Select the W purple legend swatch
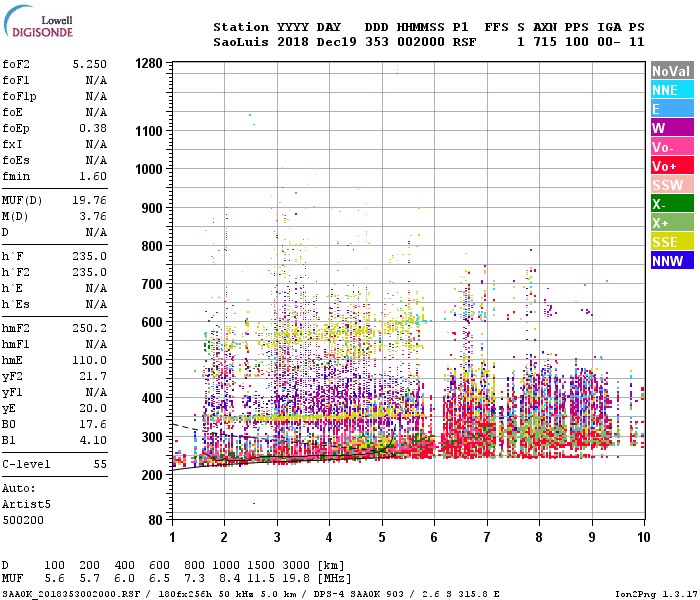The height and width of the screenshot is (600, 700). (672, 128)
